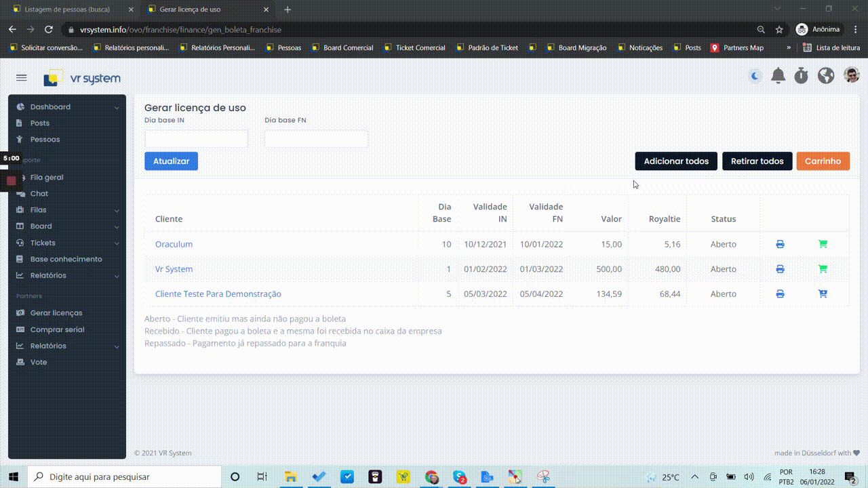Add Cliente Teste Para Demonstração to cart
This screenshot has width=868, height=488.
(823, 294)
